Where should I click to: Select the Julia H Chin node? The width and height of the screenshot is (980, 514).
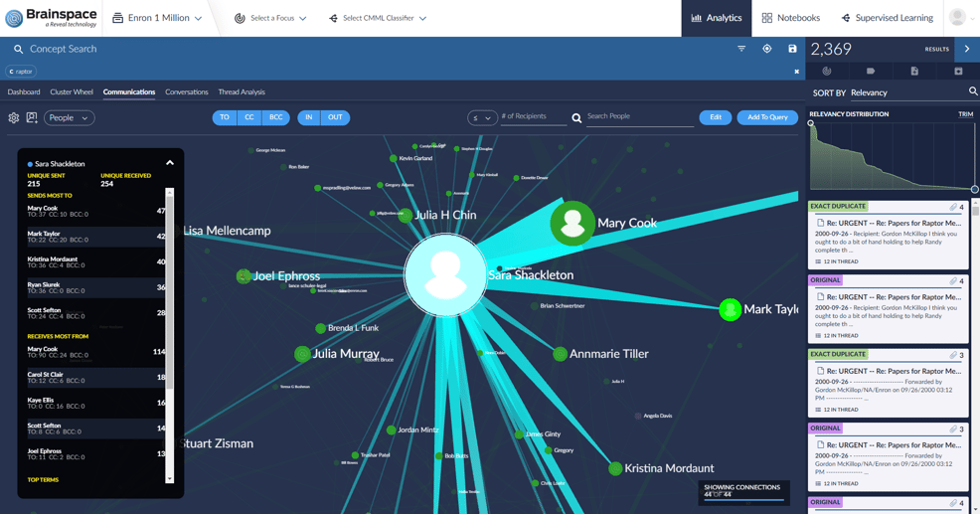pos(405,215)
